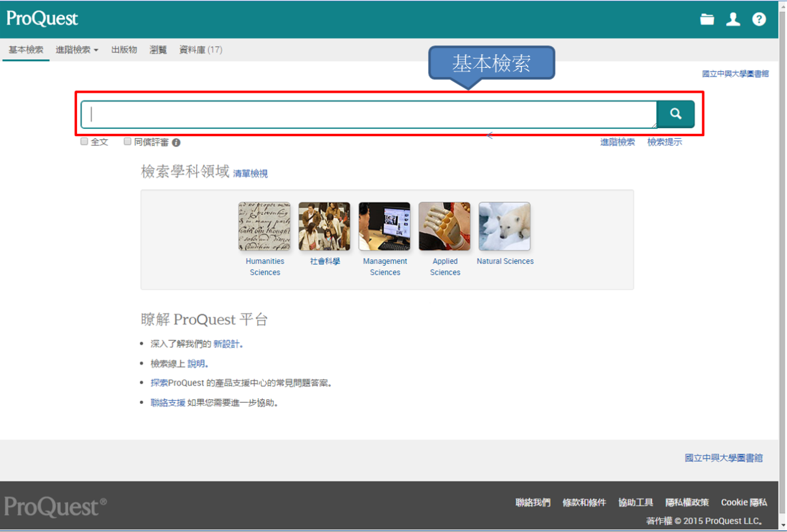This screenshot has width=787, height=532.
Task: Open the 瀏覽 menu item
Action: click(158, 50)
